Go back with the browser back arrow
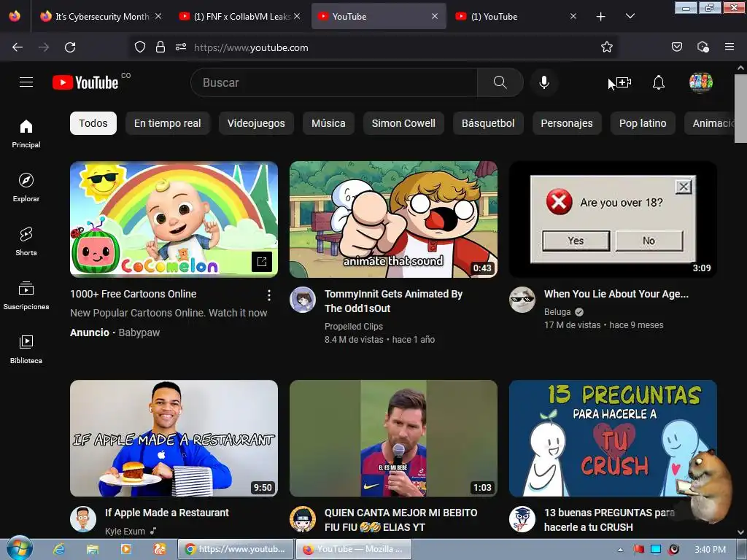 tap(18, 47)
